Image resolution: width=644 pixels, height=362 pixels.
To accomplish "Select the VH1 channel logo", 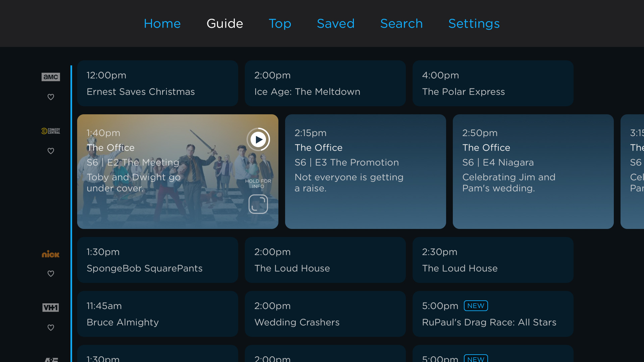I will [x=51, y=307].
